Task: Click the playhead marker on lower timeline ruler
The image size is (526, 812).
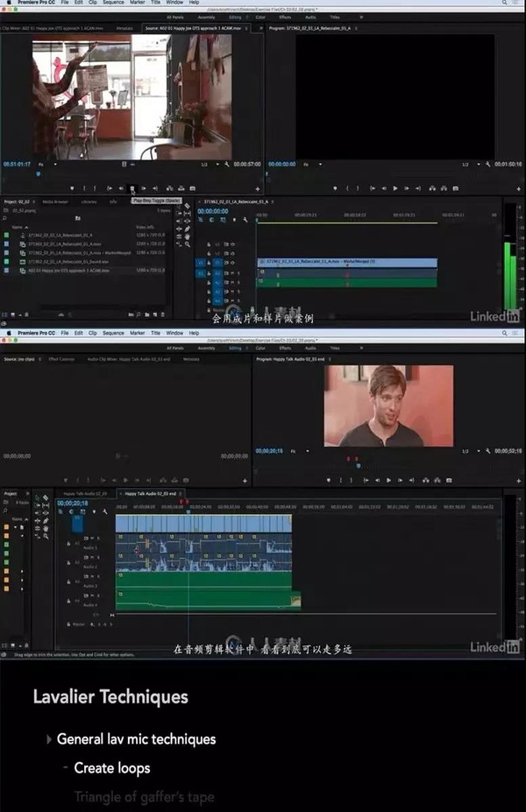Action: pos(188,512)
